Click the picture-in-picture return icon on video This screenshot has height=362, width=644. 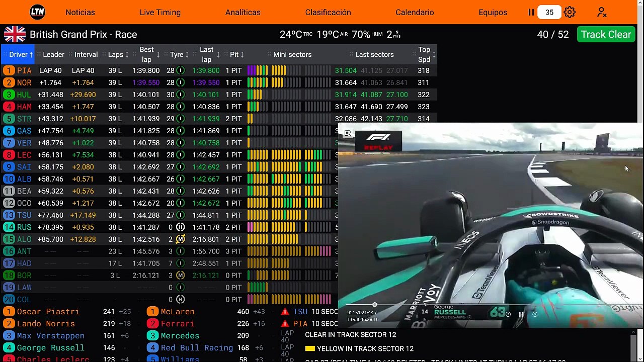pyautogui.click(x=347, y=133)
